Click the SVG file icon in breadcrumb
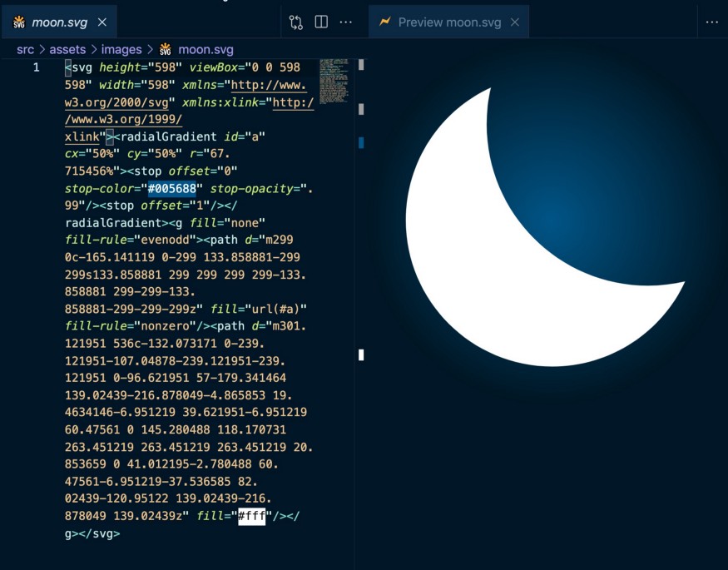Viewport: 728px width, 570px height. pyautogui.click(x=166, y=49)
